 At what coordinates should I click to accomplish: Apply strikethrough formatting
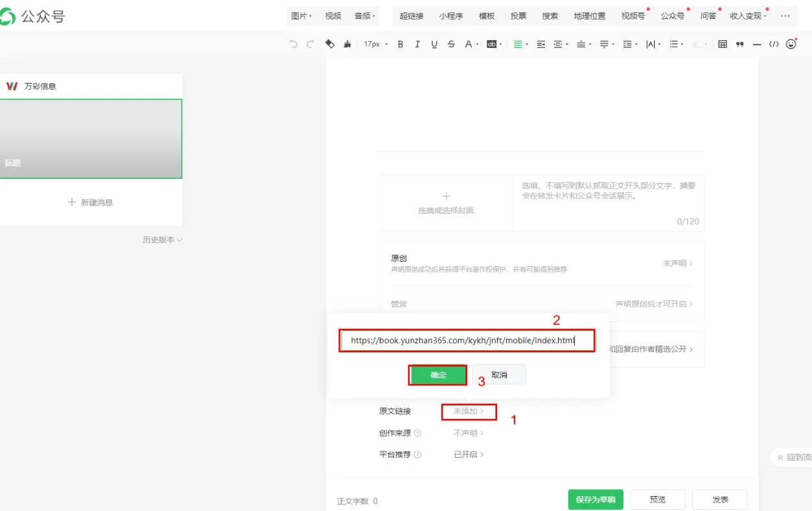pos(451,44)
